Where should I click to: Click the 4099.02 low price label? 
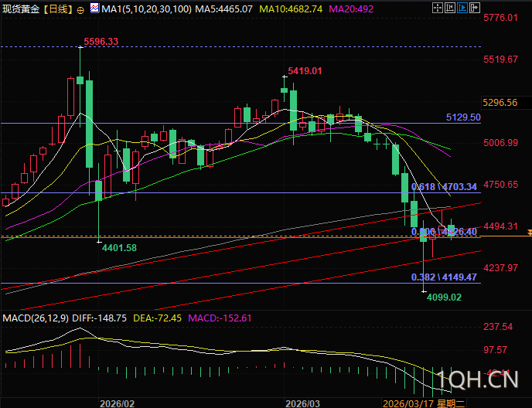444,297
